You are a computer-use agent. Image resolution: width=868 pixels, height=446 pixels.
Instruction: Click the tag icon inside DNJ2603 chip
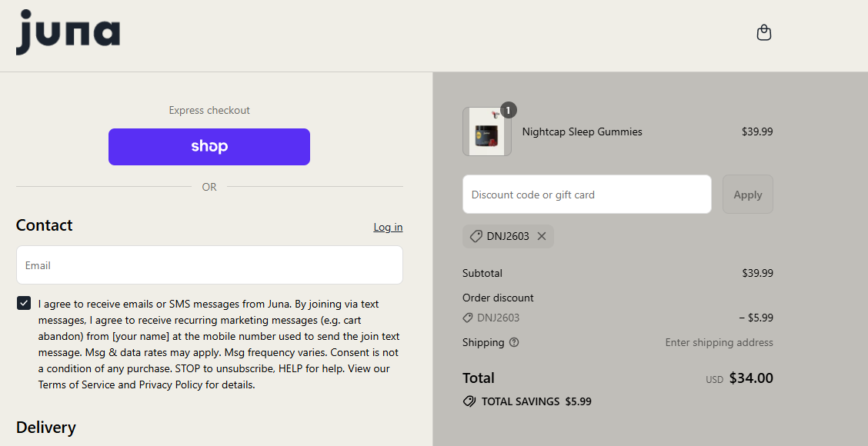click(x=476, y=236)
